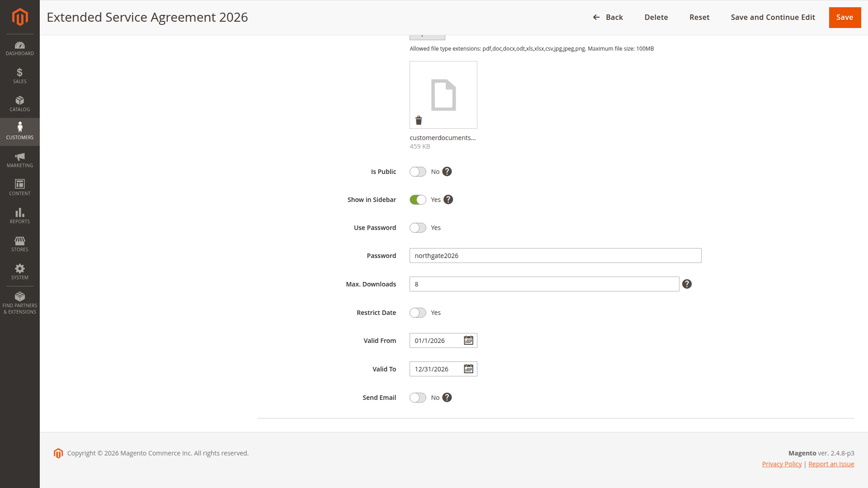Image resolution: width=868 pixels, height=488 pixels.
Task: Show help tooltip for Max. Downloads
Action: [687, 284]
